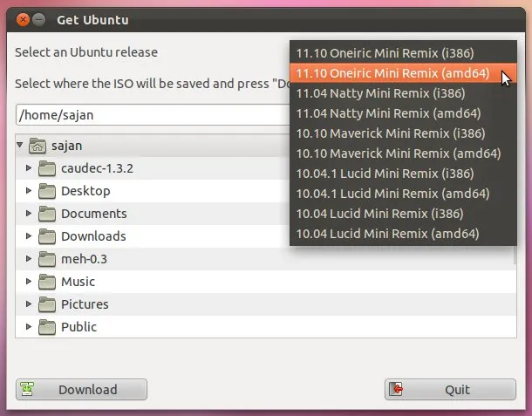Expand the meh-0.3 folder tree arrow
The height and width of the screenshot is (416, 532).
coord(30,259)
